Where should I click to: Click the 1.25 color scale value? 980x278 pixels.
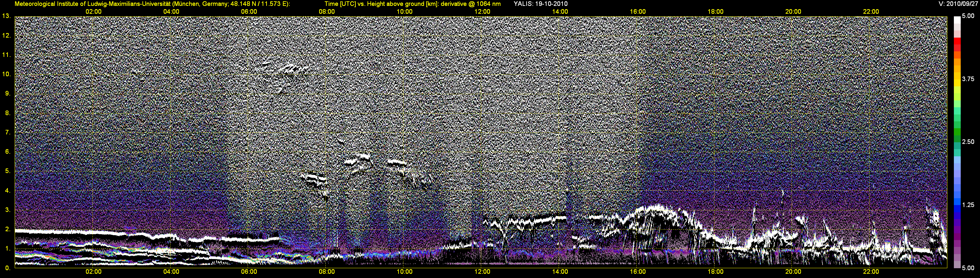click(x=968, y=205)
